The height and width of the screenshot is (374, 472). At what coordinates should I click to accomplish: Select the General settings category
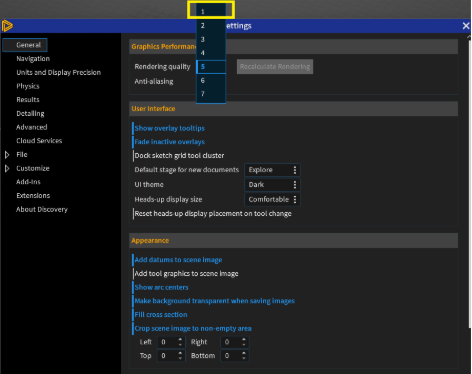pyautogui.click(x=25, y=45)
